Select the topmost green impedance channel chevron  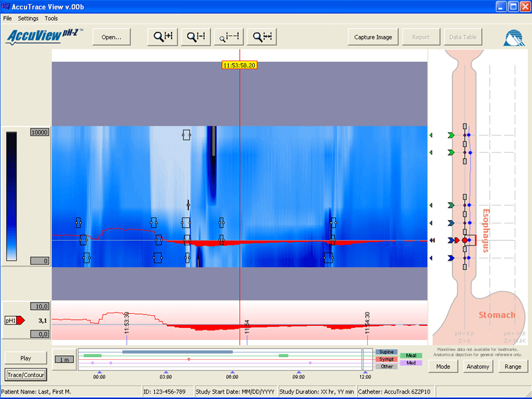[451, 136]
